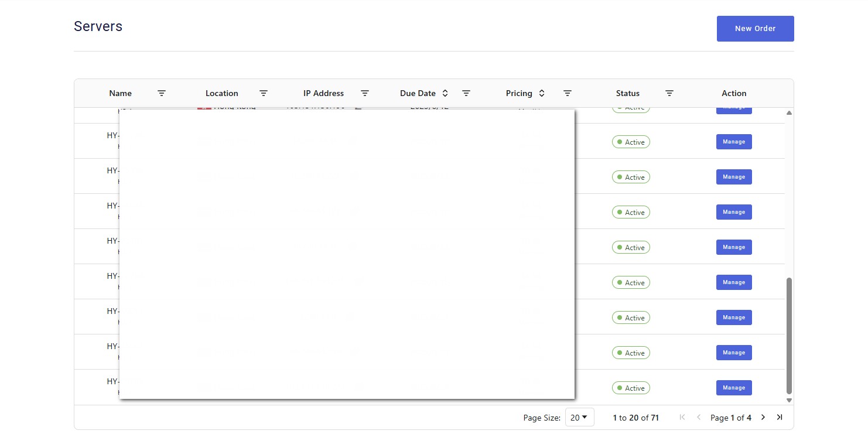This screenshot has width=868, height=444.
Task: Click the Location column header label
Action: pyautogui.click(x=222, y=93)
